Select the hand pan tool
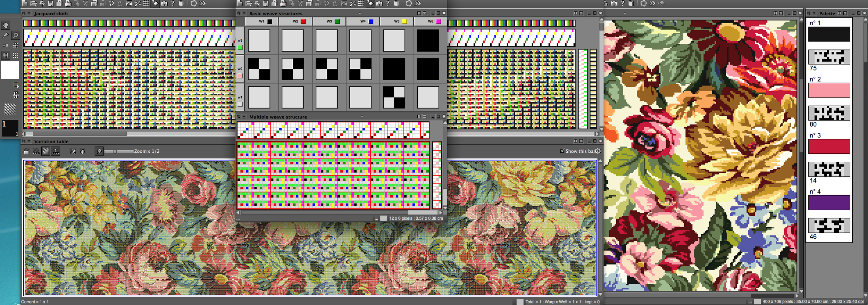868x305 pixels. click(x=6, y=25)
